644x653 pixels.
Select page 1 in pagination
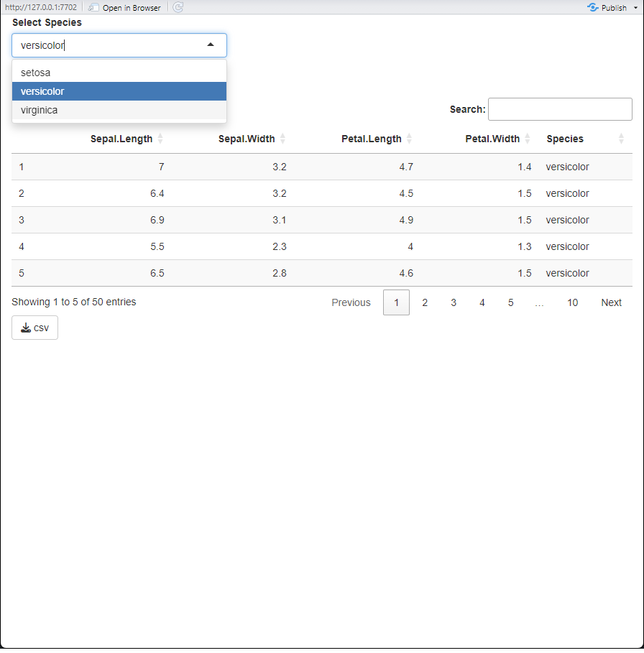point(396,302)
